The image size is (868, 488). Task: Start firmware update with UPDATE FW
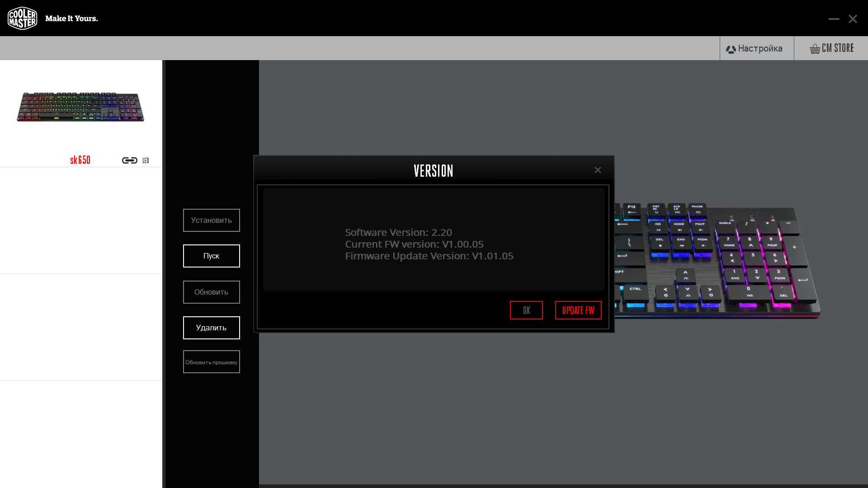pos(578,310)
